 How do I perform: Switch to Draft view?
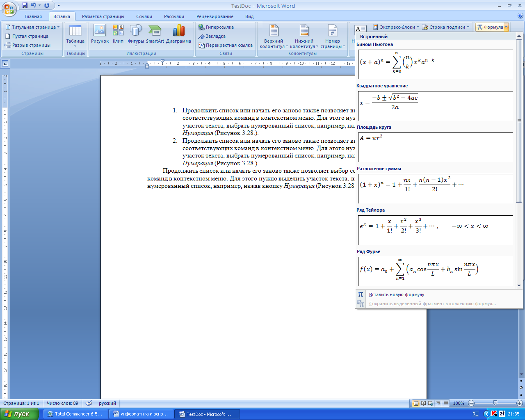[446, 403]
